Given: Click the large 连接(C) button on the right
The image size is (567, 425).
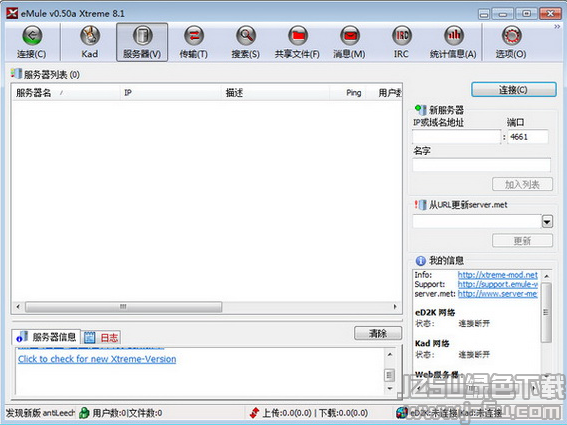Looking at the screenshot, I should [x=513, y=90].
